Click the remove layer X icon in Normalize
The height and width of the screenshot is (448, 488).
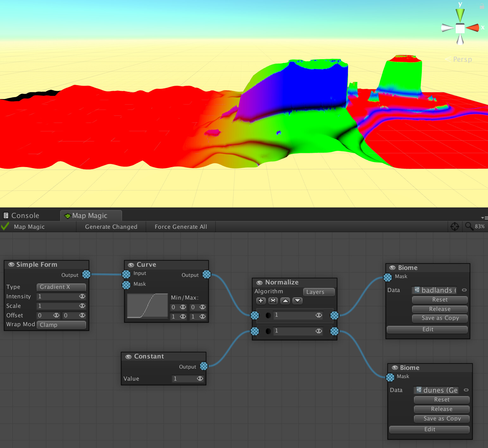click(x=273, y=301)
